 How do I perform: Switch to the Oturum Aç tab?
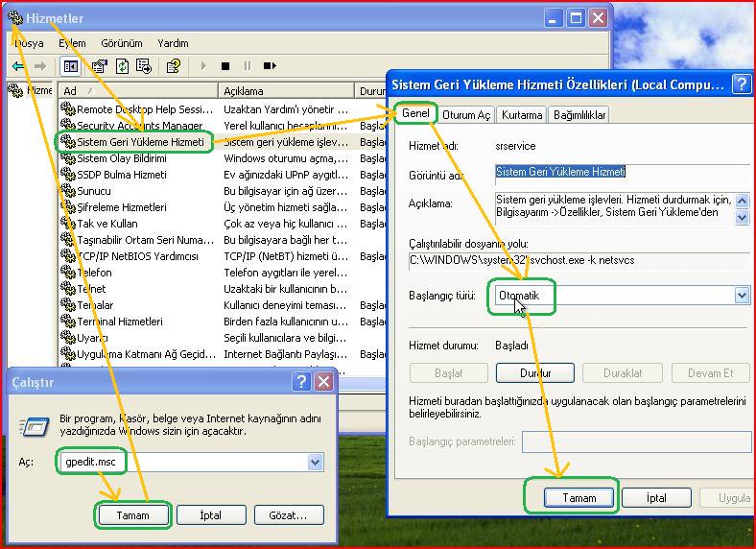[x=465, y=115]
